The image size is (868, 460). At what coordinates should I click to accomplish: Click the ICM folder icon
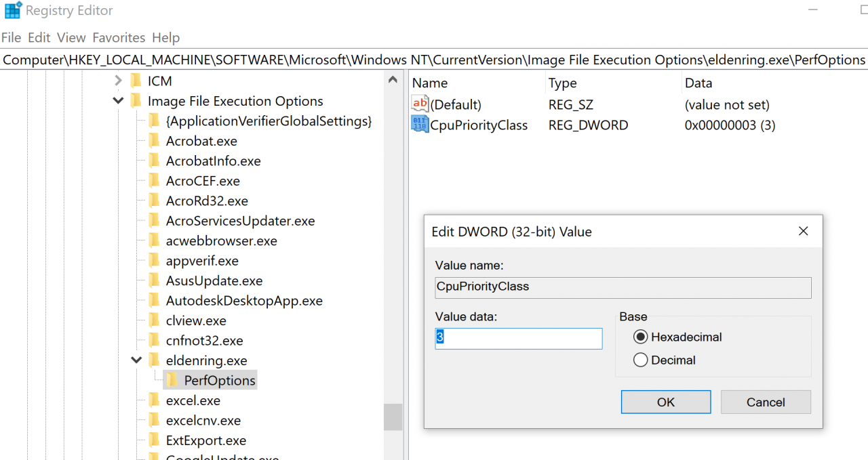(136, 81)
